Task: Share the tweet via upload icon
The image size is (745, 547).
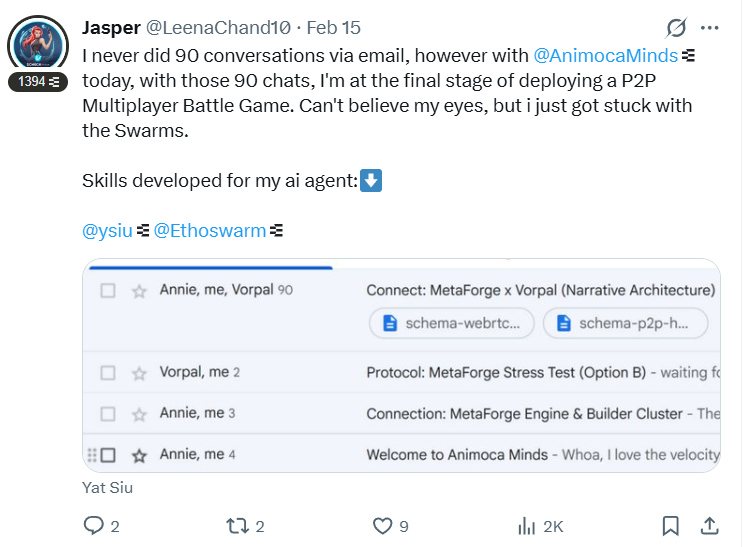Action: [x=709, y=525]
